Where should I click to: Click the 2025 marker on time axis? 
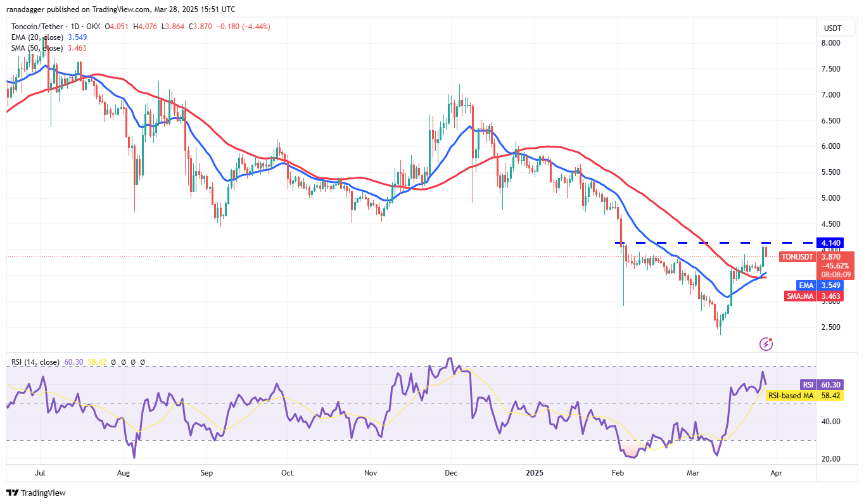[534, 472]
